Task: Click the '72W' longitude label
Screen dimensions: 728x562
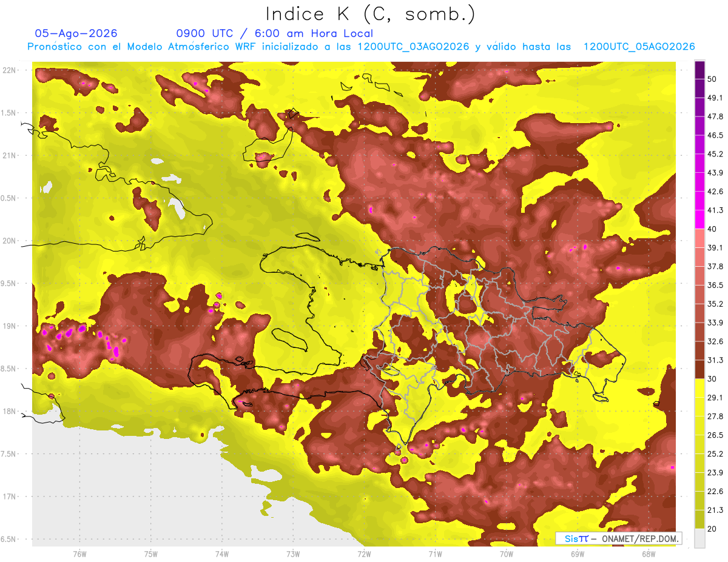Action: [364, 554]
